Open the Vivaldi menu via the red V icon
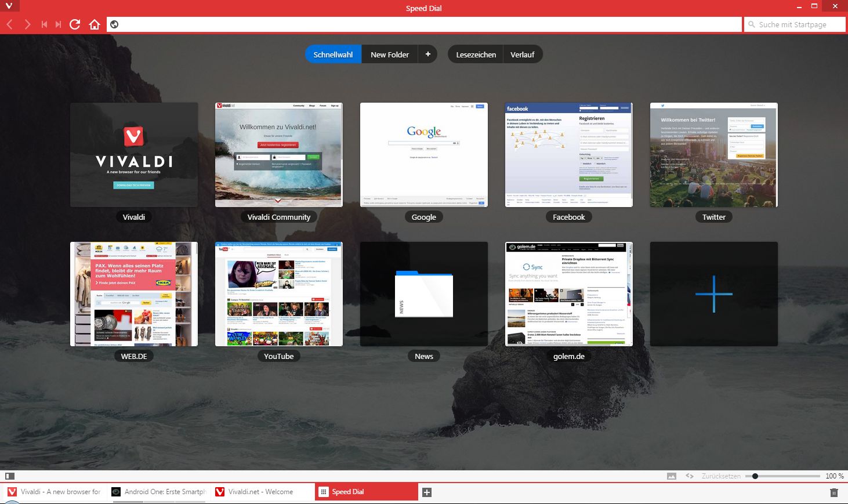848x504 pixels. pos(8,8)
